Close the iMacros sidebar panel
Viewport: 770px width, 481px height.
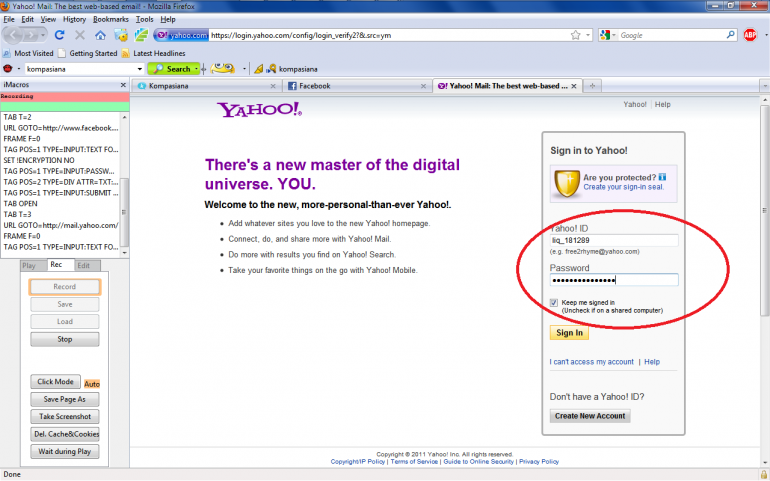click(122, 86)
